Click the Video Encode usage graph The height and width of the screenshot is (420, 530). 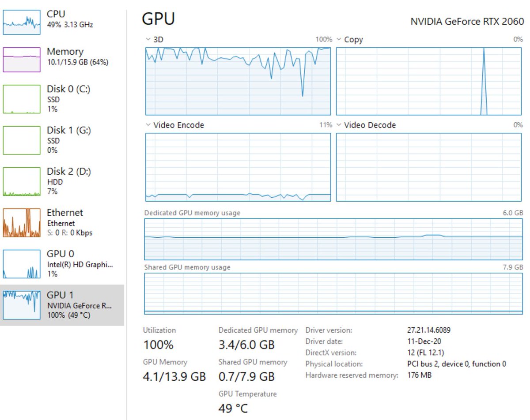[x=238, y=167]
